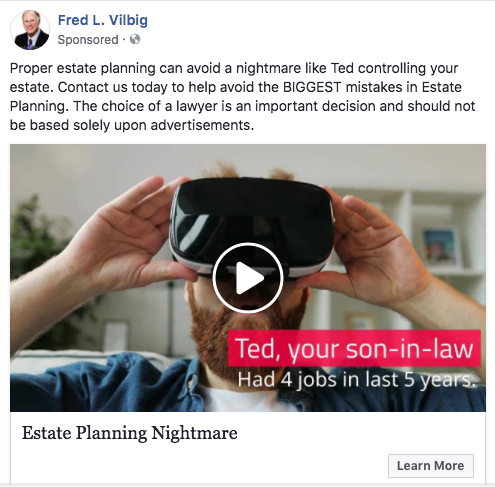495x487 pixels.
Task: Click the red Ted, your son-in-law banner
Action: [x=354, y=348]
